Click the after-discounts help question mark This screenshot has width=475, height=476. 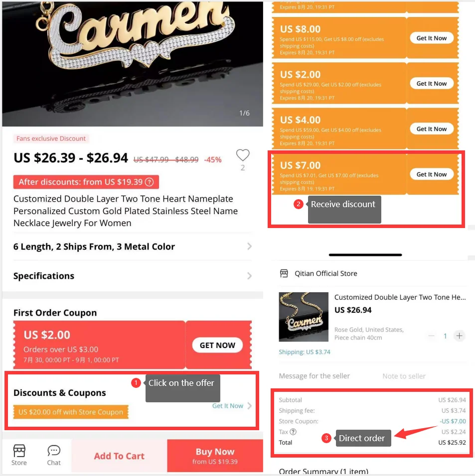coord(149,182)
